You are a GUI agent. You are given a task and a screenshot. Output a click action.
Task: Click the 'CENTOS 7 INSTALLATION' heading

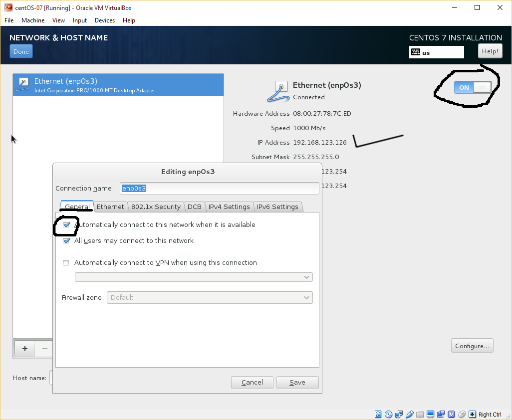click(x=456, y=37)
